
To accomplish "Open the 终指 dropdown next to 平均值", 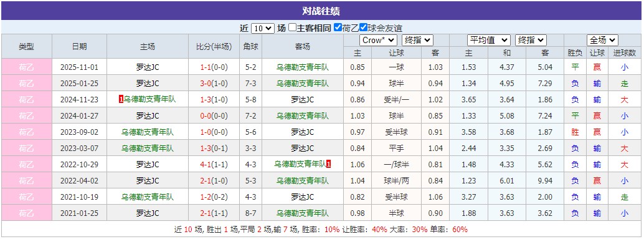I will point(531,41).
